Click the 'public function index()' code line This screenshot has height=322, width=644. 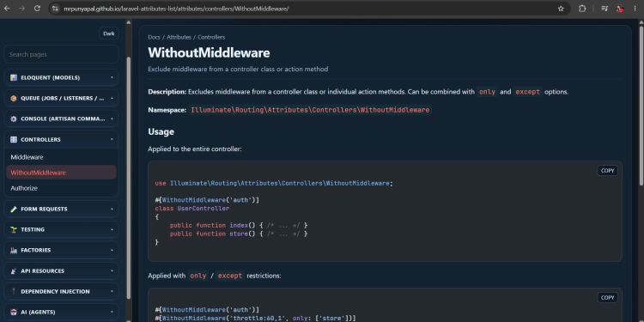pyautogui.click(x=239, y=226)
